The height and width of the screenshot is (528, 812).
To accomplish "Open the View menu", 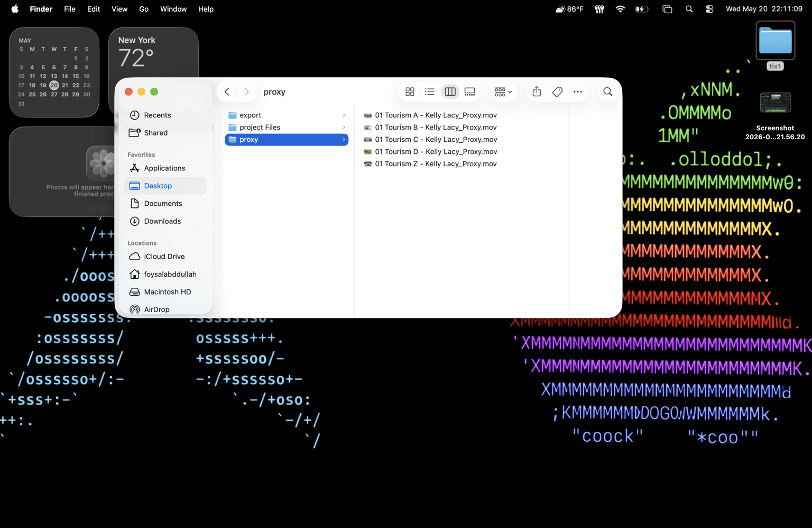I will click(119, 9).
